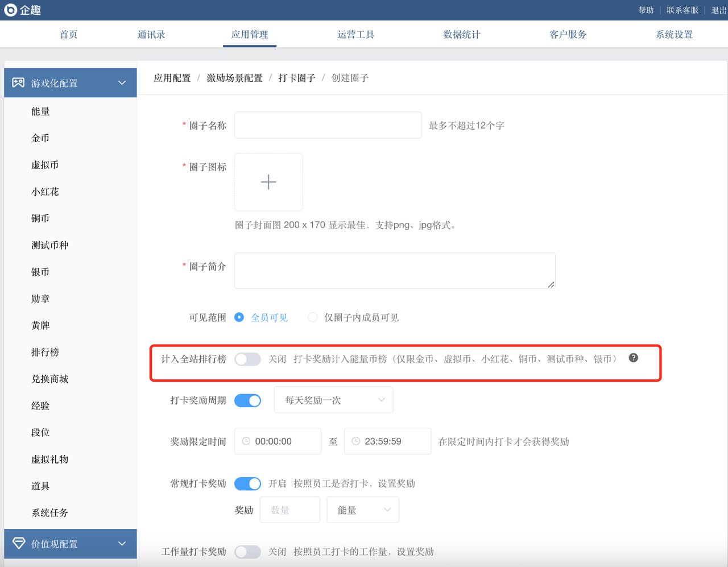
Task: Click 应用配置 breadcrumb link
Action: (172, 78)
